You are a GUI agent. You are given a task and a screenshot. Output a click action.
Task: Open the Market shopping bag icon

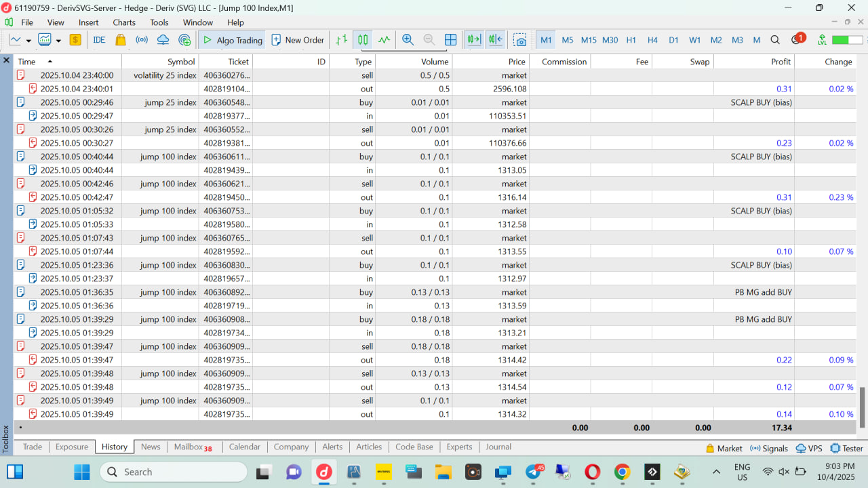click(x=121, y=40)
